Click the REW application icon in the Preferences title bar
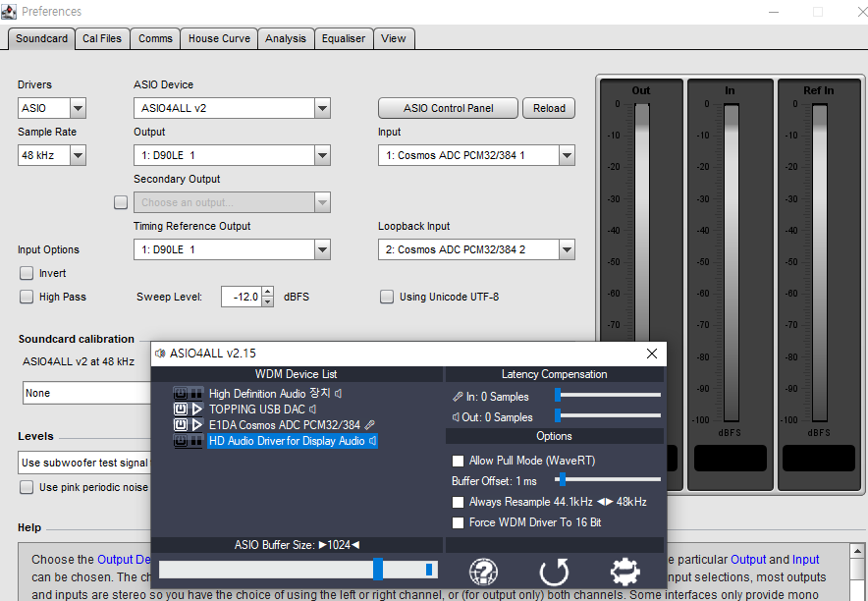Image resolution: width=868 pixels, height=601 pixels. point(9,11)
